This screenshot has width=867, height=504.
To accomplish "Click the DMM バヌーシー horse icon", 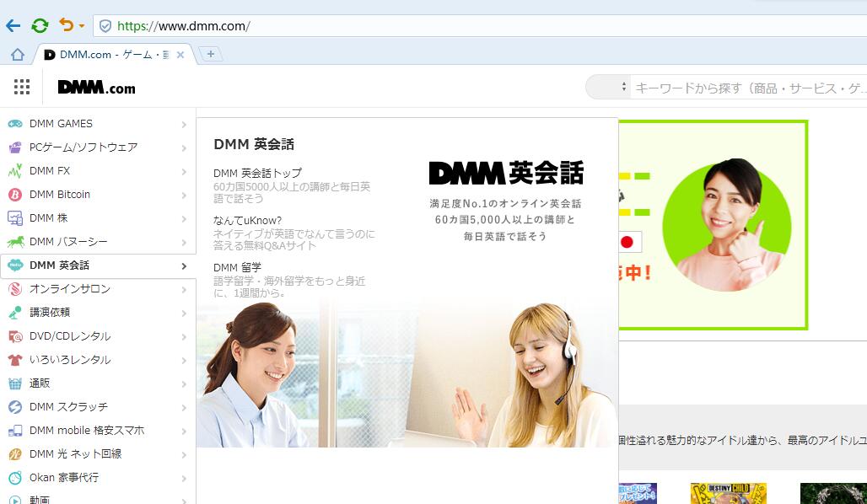I will click(x=15, y=242).
